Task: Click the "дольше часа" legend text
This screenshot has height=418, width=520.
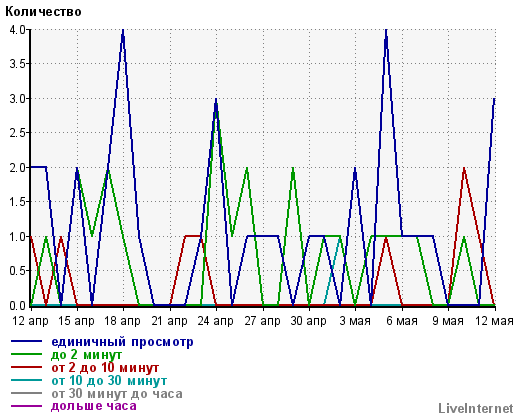Action: pos(94,406)
